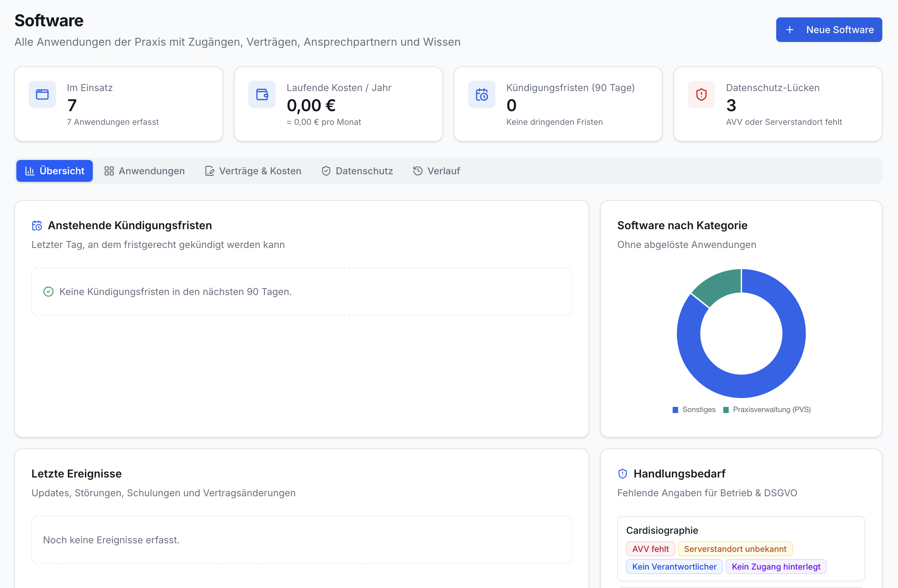This screenshot has width=898, height=588.
Task: Click the history clock icon beside Verlauf
Action: 418,171
